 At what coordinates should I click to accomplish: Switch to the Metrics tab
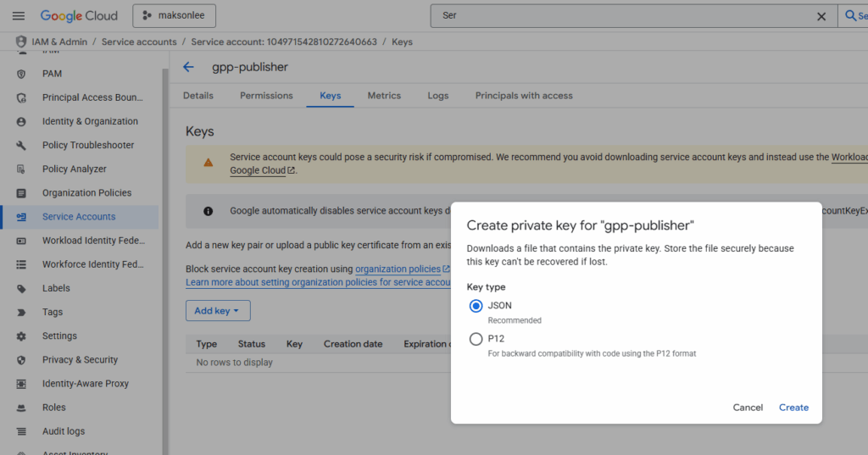click(384, 96)
